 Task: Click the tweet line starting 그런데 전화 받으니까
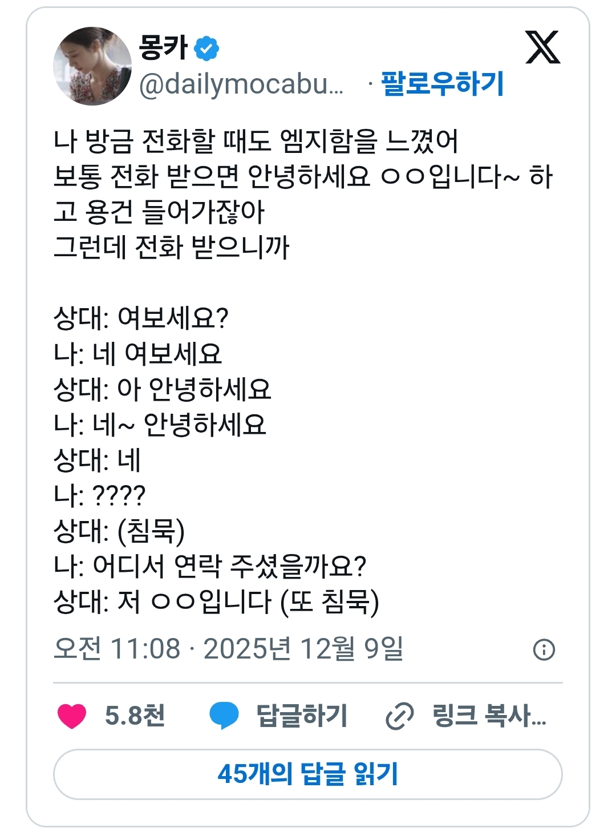coord(171,247)
